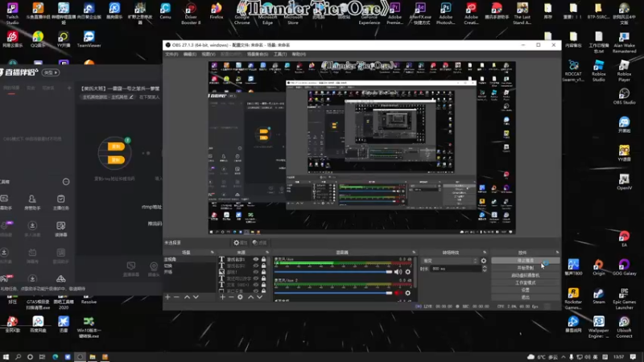Move scene up in Scenes list
Image resolution: width=644 pixels, height=362 pixels.
[x=187, y=297]
